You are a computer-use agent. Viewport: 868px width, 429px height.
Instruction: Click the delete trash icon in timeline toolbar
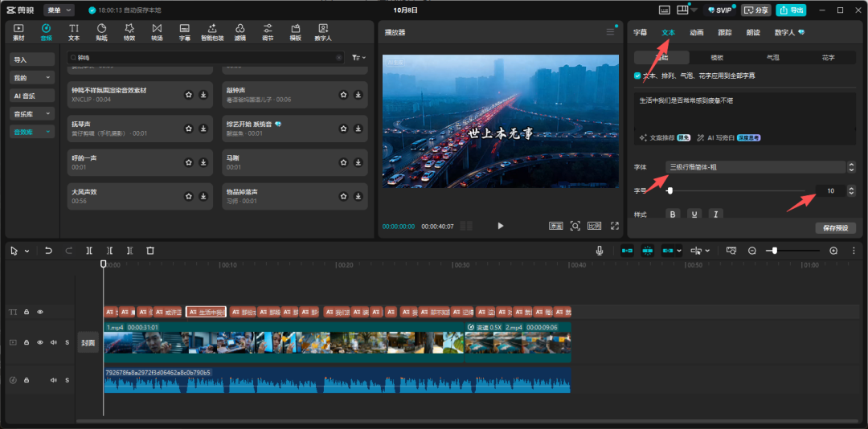tap(150, 251)
